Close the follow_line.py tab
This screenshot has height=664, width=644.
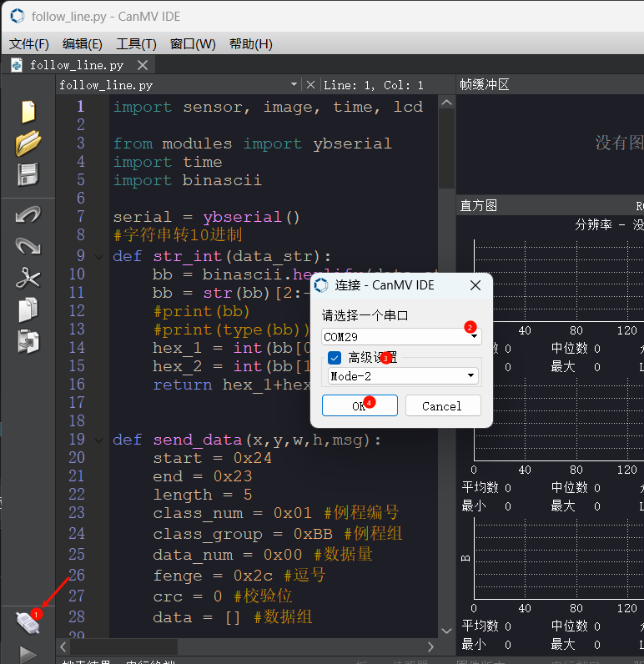(x=143, y=65)
